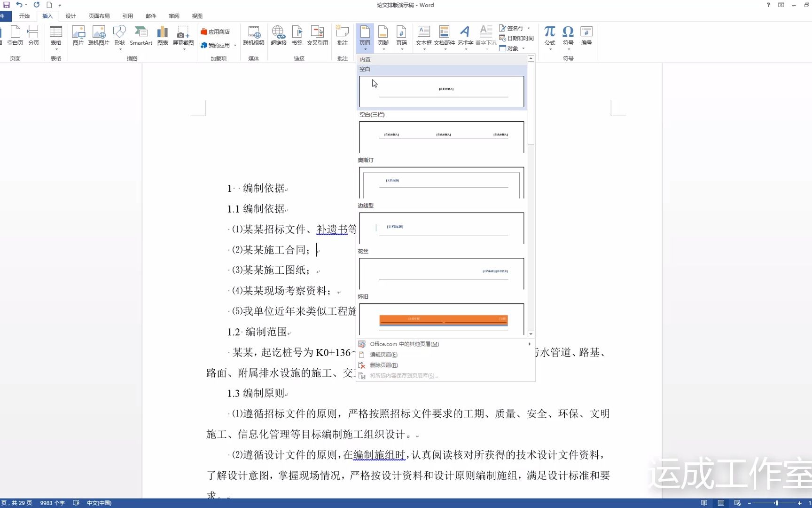Open the Symbol (符号) menu

(568, 38)
